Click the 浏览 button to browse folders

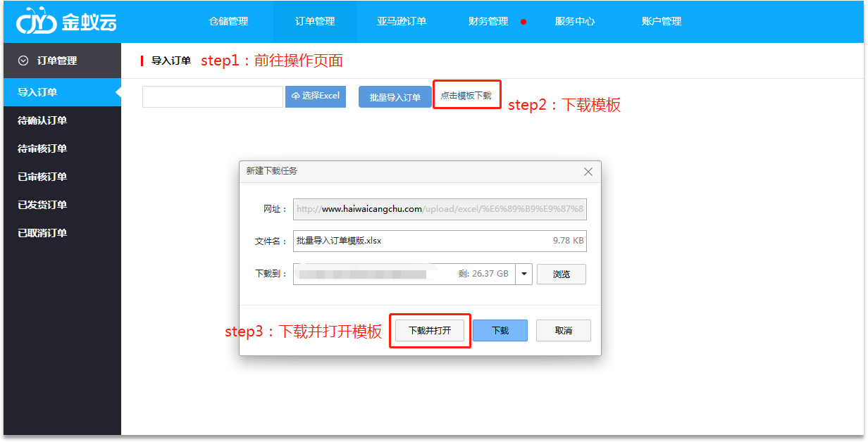pyautogui.click(x=561, y=274)
